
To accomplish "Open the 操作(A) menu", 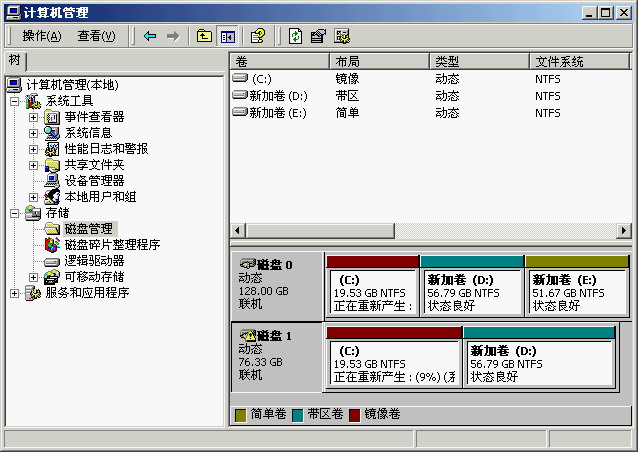I will click(x=41, y=36).
